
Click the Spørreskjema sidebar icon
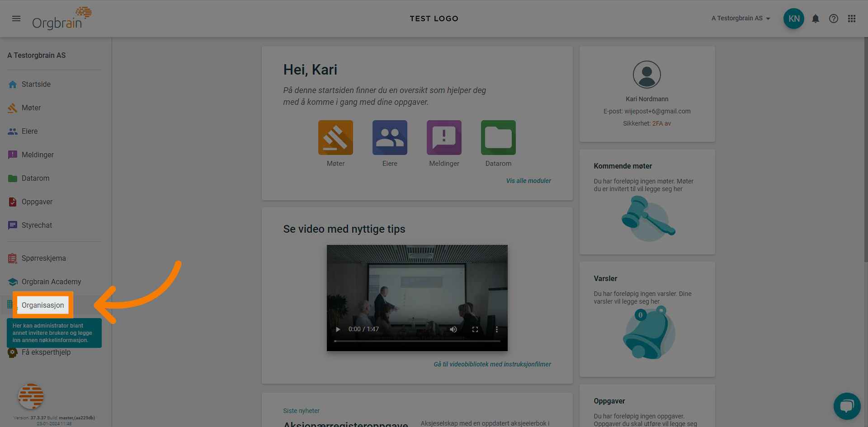click(13, 258)
